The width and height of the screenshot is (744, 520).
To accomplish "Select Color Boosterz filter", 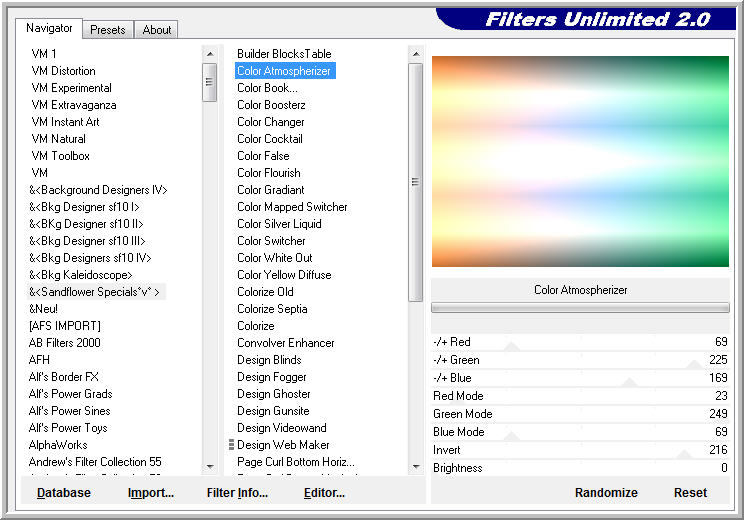I will point(271,105).
